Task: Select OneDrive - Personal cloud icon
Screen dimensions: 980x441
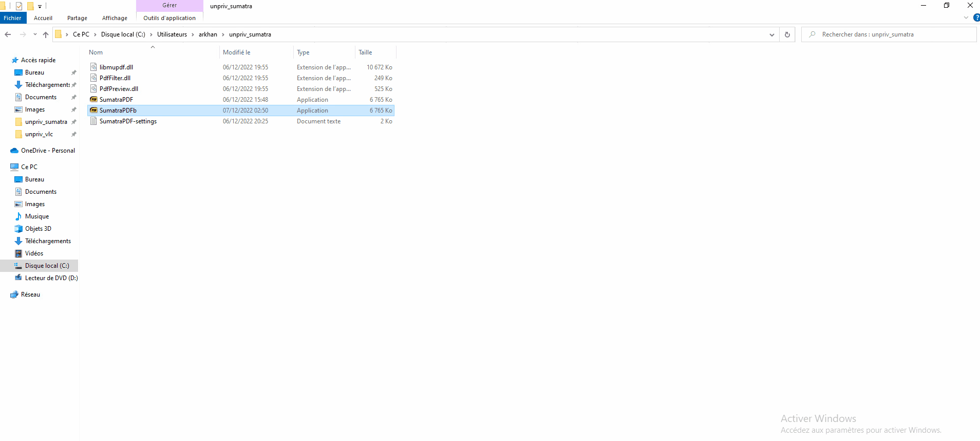Action: (14, 151)
